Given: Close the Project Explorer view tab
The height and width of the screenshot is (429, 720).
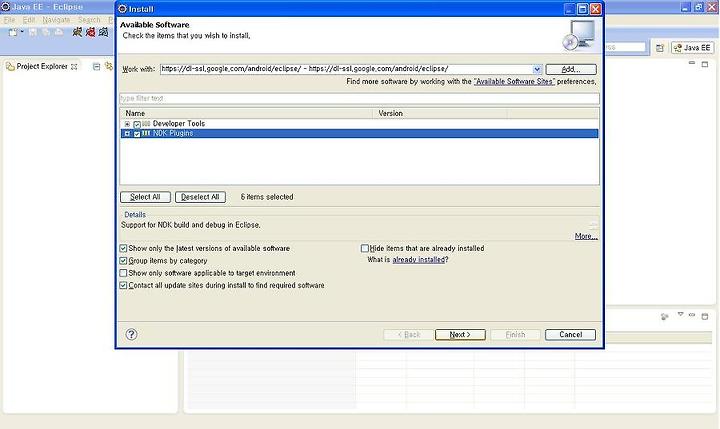Looking at the screenshot, I should (74, 67).
